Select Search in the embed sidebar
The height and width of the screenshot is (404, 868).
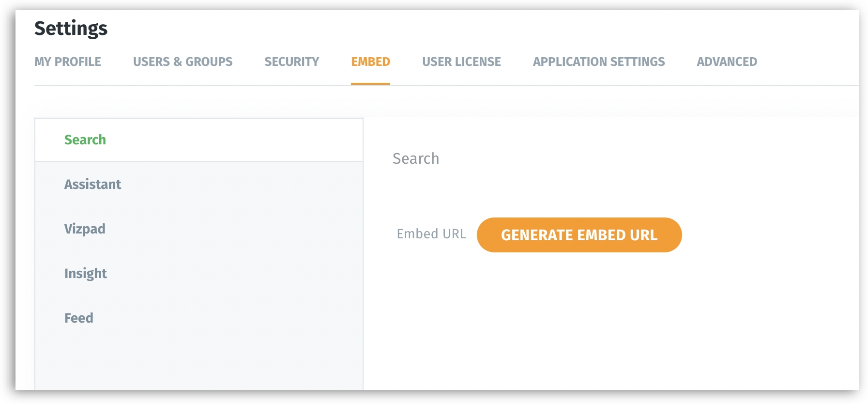click(x=85, y=140)
